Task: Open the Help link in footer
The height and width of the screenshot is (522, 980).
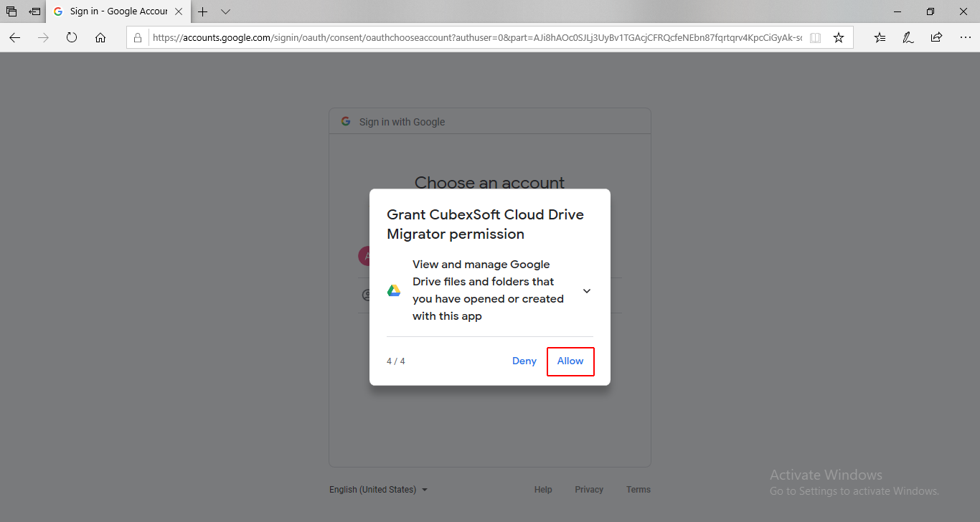Action: coord(543,490)
